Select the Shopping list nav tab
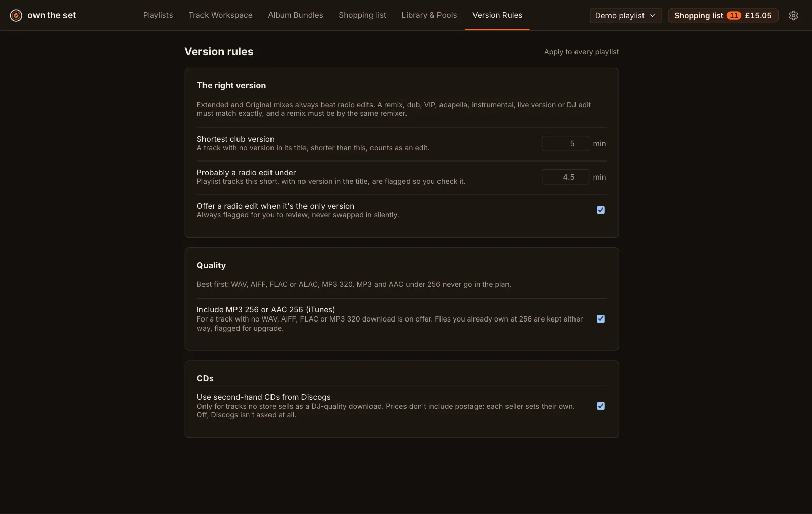The image size is (812, 514). (362, 15)
